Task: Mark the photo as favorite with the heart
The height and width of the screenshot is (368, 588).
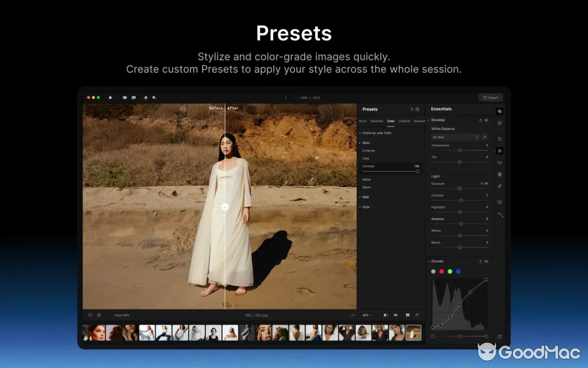Action: pos(90,315)
